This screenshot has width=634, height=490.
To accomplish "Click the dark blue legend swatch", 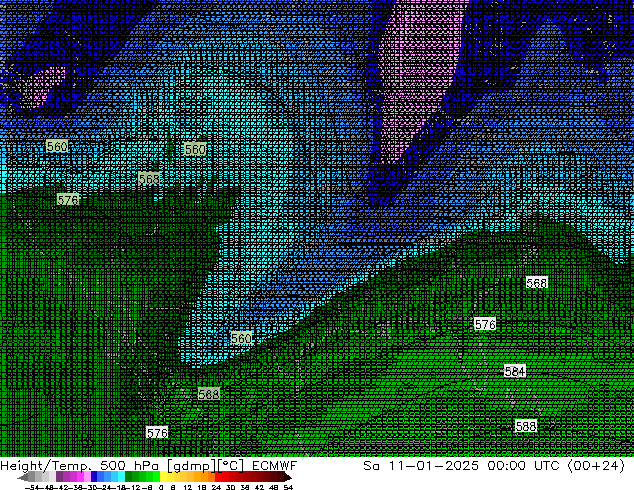I will tap(94, 477).
